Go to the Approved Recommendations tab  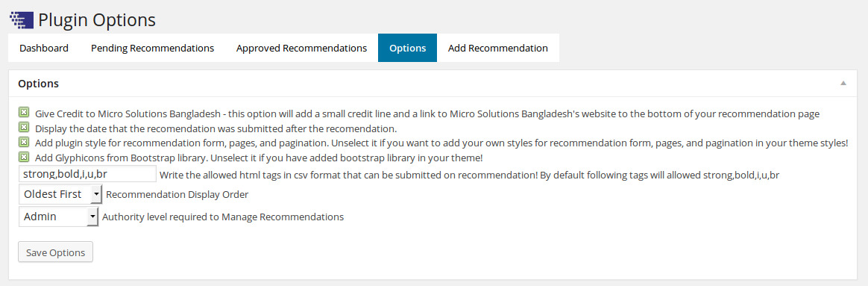pyautogui.click(x=301, y=48)
